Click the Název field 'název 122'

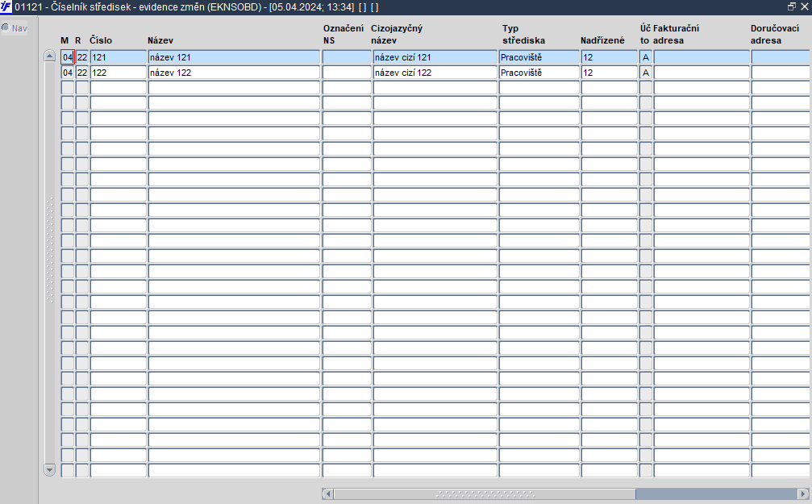(x=234, y=73)
